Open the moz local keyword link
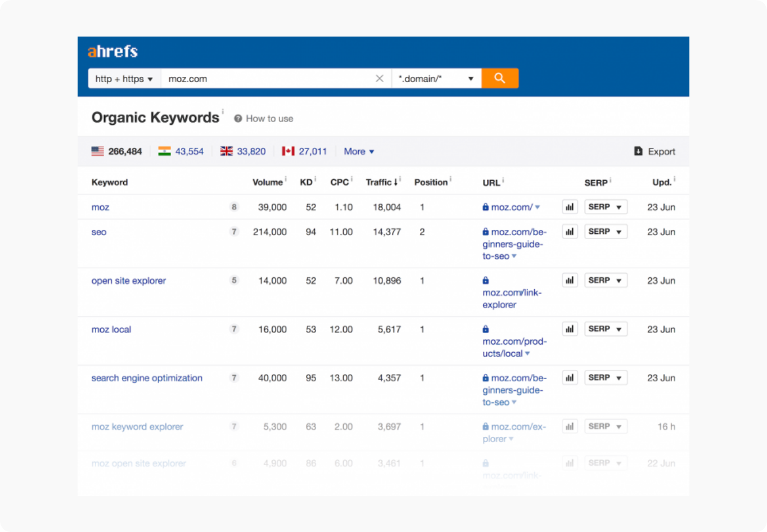767x532 pixels. click(x=111, y=330)
